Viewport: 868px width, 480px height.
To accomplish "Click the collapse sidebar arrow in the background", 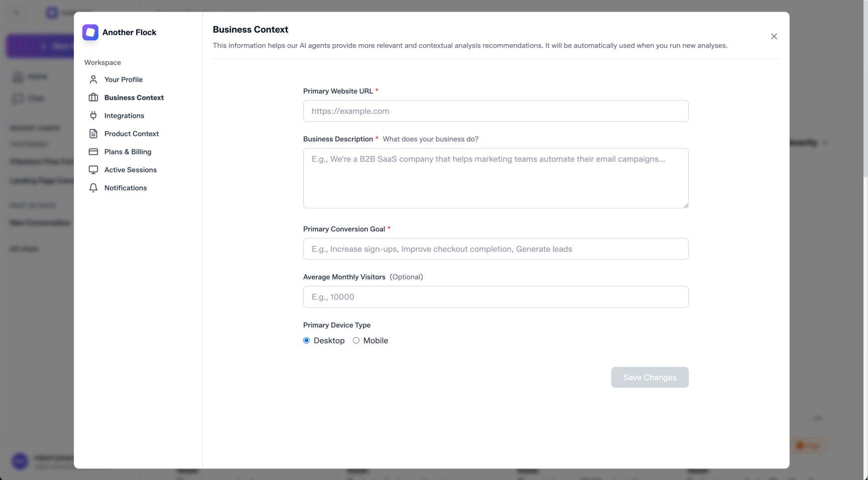I will [16, 13].
